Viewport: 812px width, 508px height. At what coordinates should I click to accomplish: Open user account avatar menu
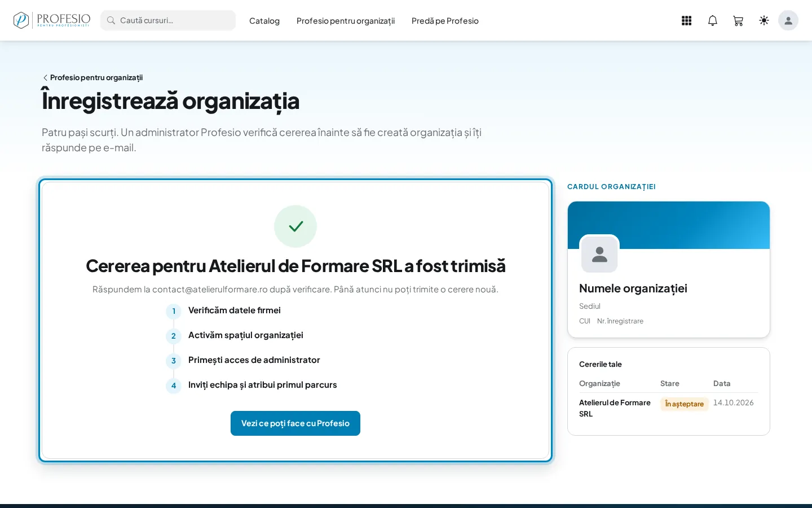(788, 20)
